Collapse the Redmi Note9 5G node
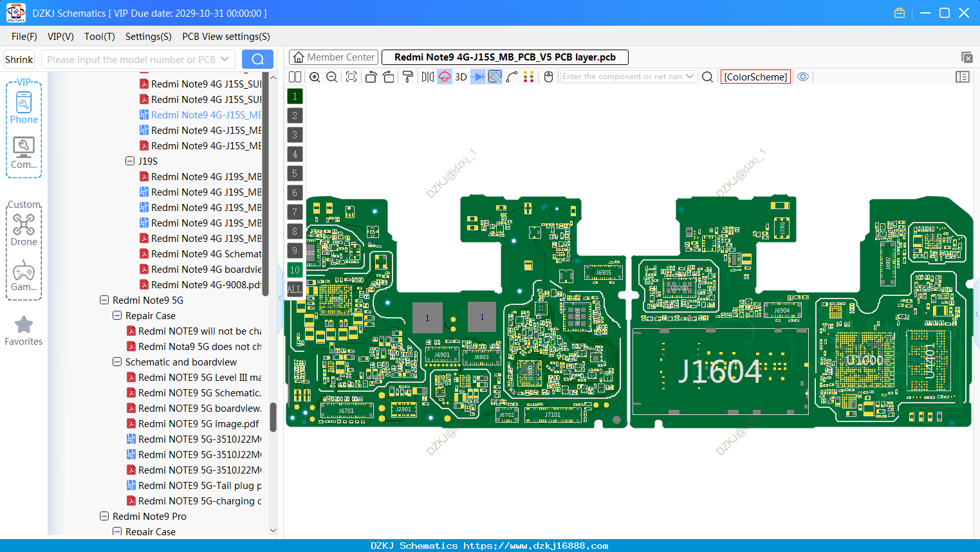 (104, 300)
